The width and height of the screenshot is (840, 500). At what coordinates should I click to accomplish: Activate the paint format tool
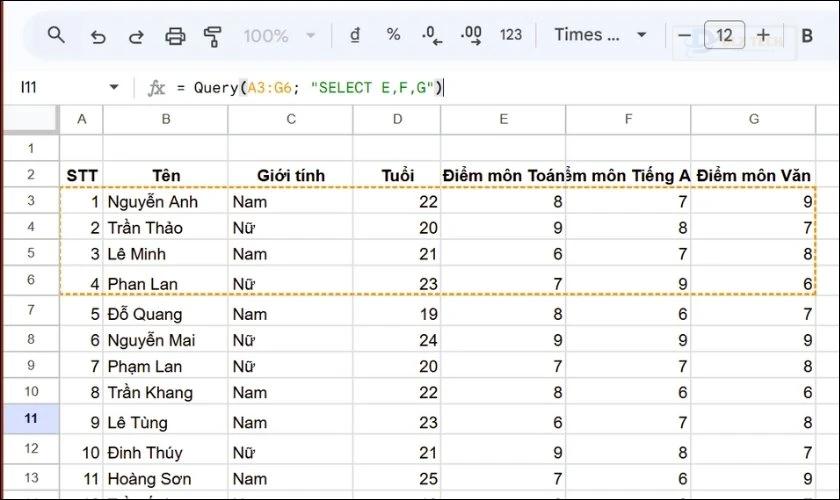tap(213, 36)
